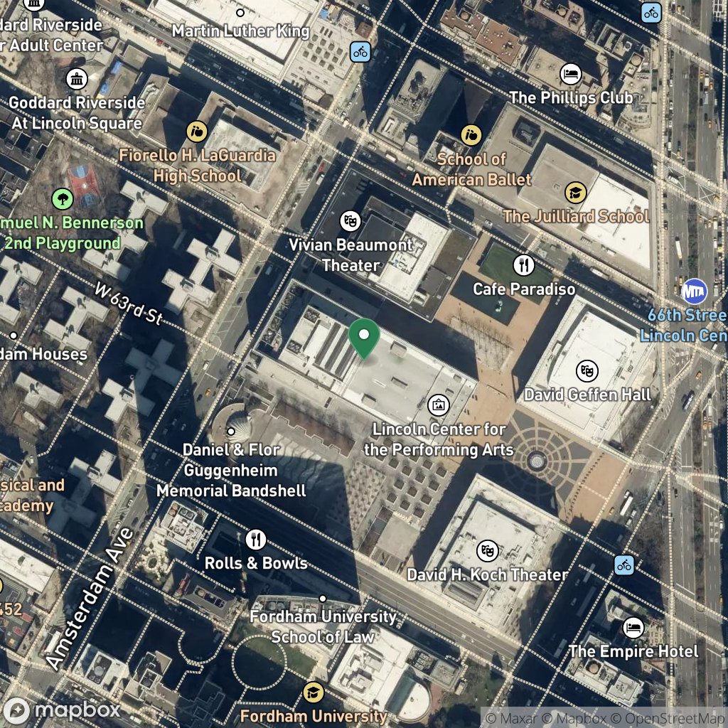Select the "2nd Playground" green label

pyautogui.click(x=63, y=243)
